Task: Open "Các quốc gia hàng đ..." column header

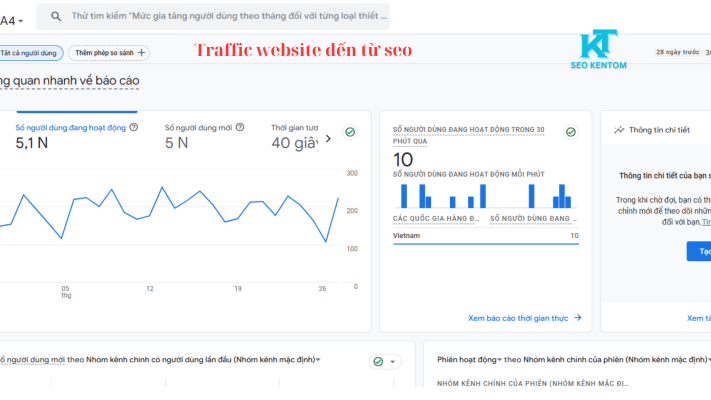Action: 436,219
